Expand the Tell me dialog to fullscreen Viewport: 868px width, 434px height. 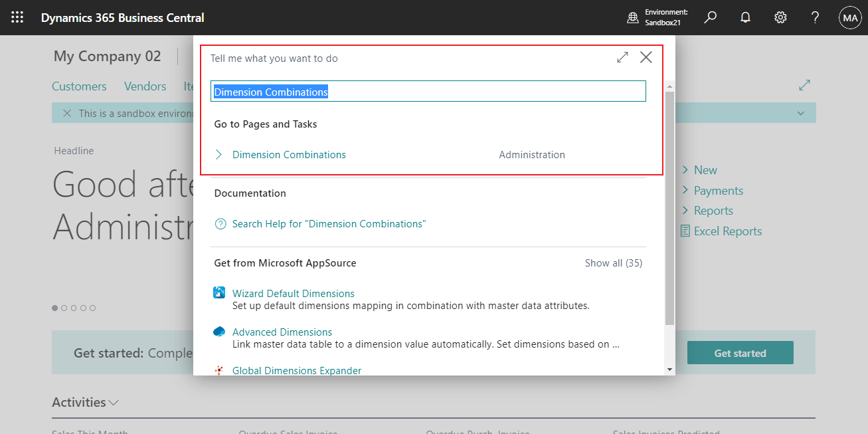click(x=622, y=57)
